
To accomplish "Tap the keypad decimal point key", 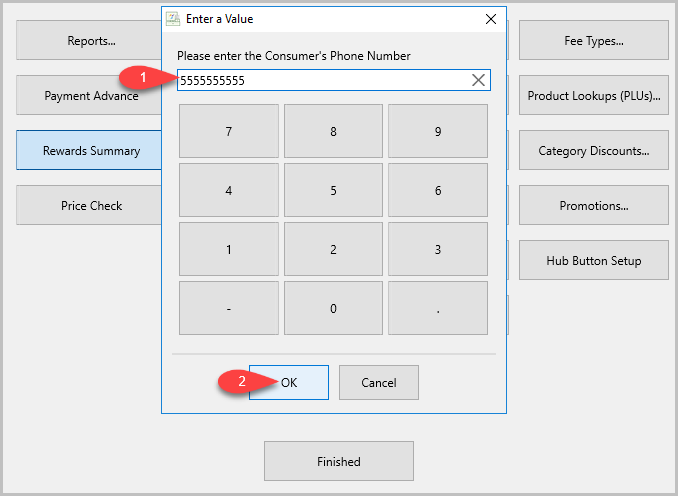I will (x=438, y=308).
